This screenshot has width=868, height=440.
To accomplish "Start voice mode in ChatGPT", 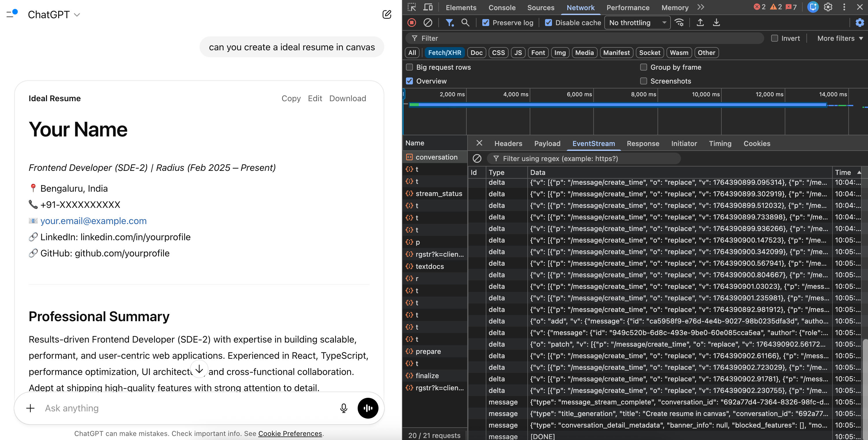I will tap(367, 408).
